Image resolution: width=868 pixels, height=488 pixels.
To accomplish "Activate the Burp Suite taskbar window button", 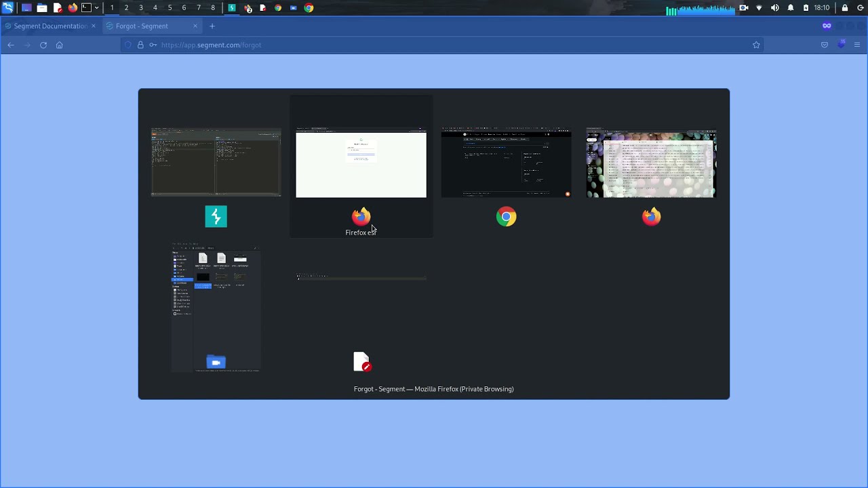I will (232, 8).
